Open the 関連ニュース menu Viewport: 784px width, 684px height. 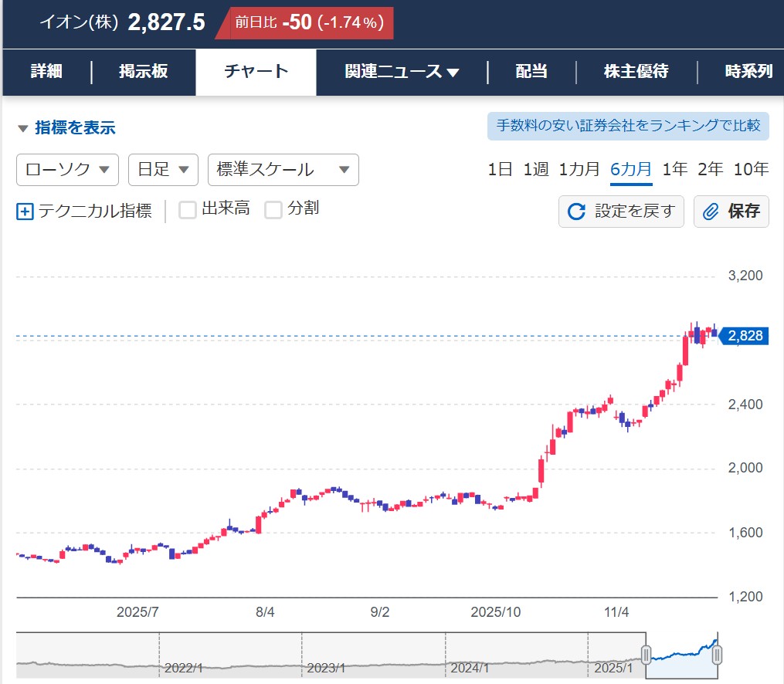(402, 72)
